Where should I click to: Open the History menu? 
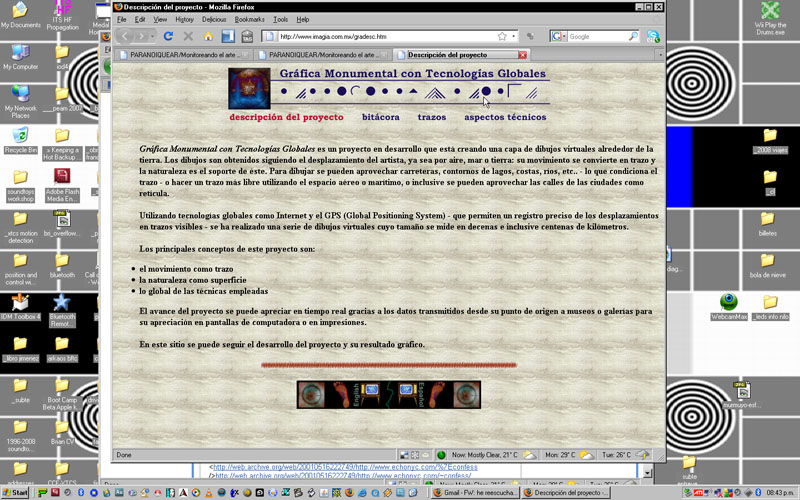pyautogui.click(x=185, y=19)
